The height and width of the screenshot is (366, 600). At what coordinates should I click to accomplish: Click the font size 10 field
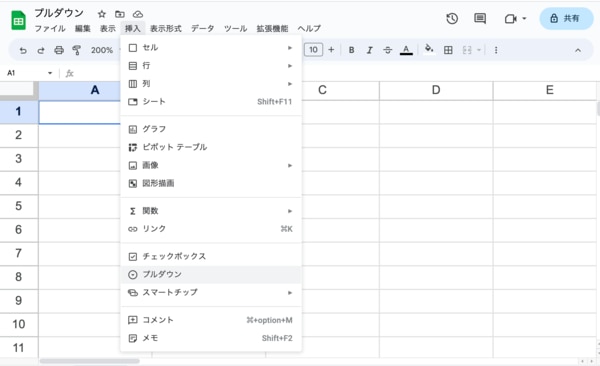point(313,50)
